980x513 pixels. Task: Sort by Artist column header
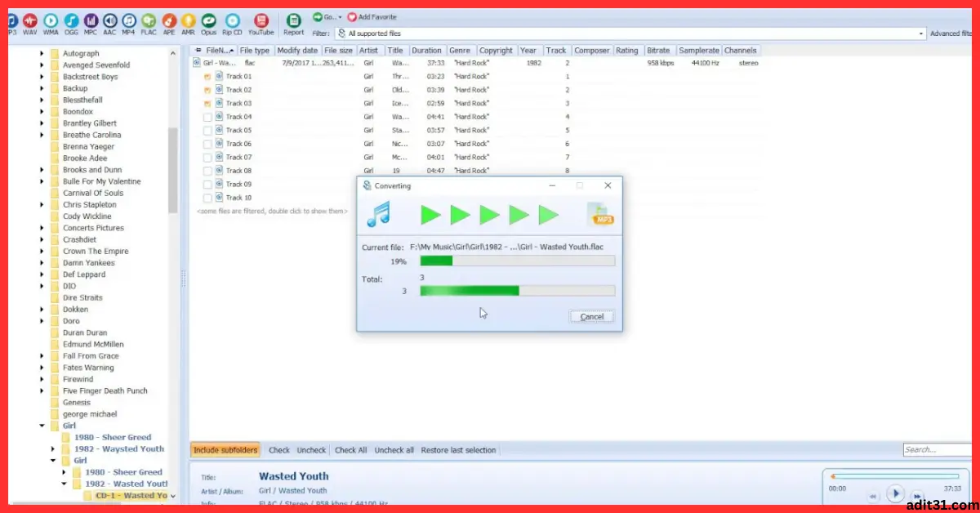[x=369, y=51]
